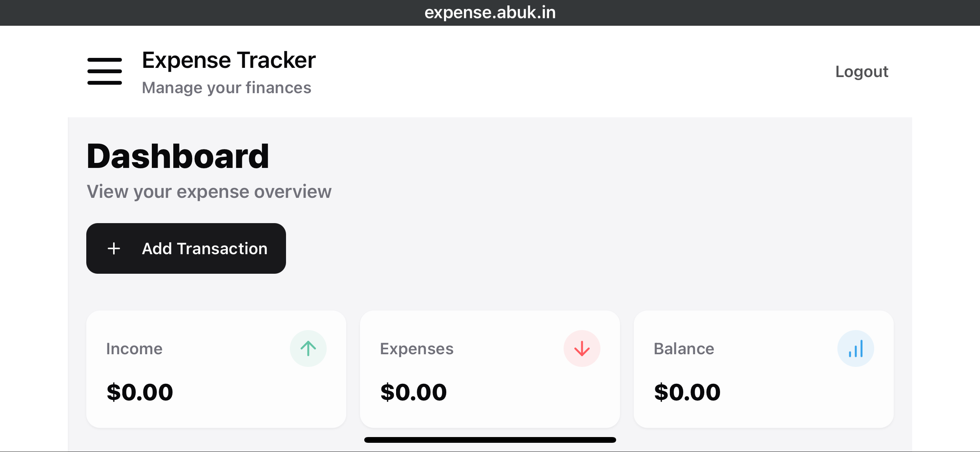Select the Income summary card

[x=216, y=369]
